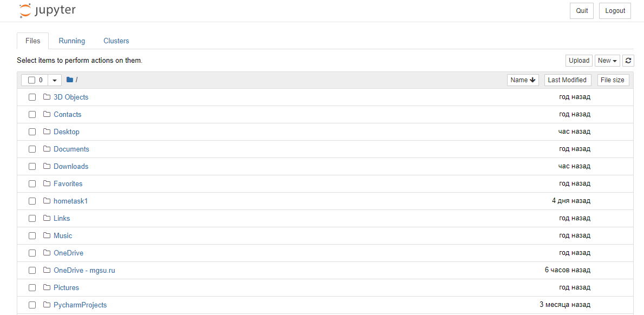Expand the selection type dropdown arrow
The height and width of the screenshot is (315, 644).
point(55,80)
